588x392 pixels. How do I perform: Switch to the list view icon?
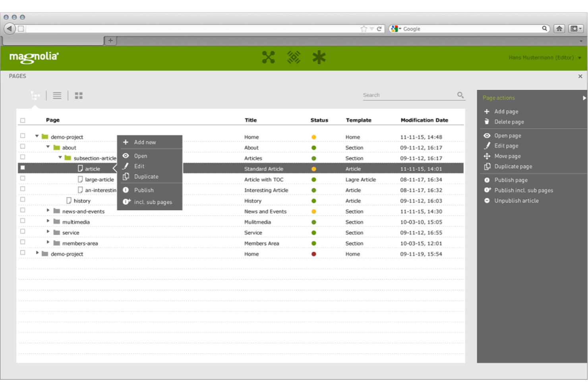(x=57, y=96)
